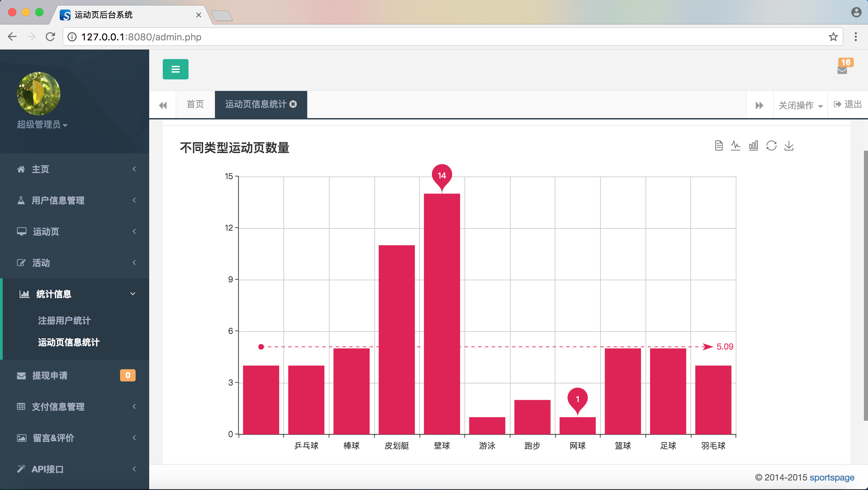Switch chart to line type icon

click(x=735, y=146)
